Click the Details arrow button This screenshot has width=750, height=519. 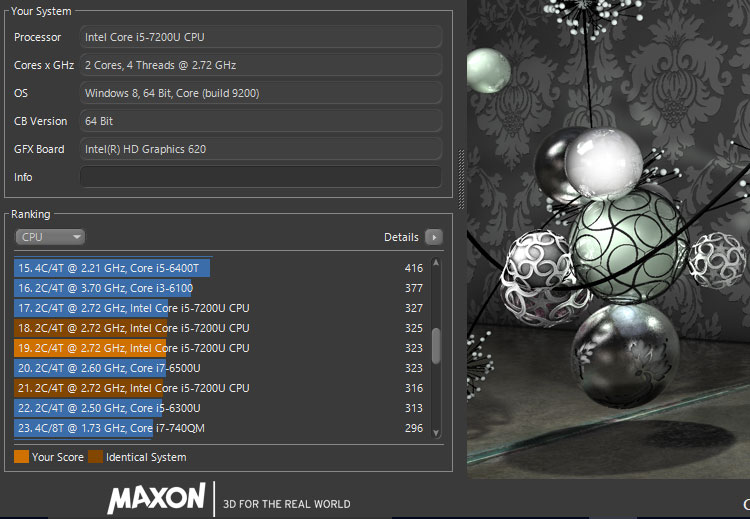433,237
